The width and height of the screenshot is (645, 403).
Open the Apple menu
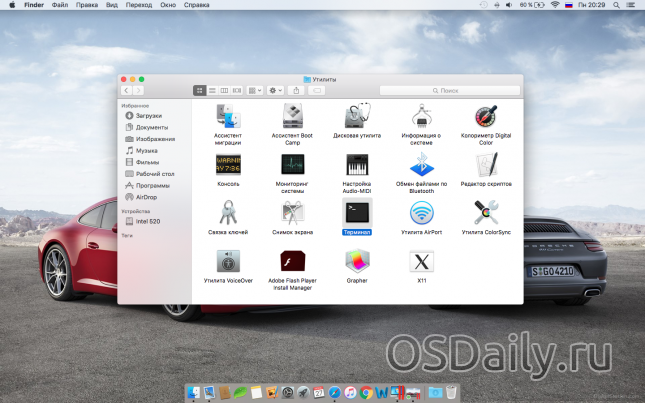pos(10,5)
